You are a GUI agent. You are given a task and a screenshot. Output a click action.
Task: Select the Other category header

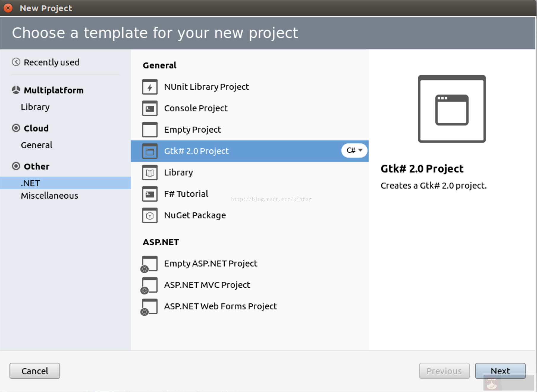(37, 167)
